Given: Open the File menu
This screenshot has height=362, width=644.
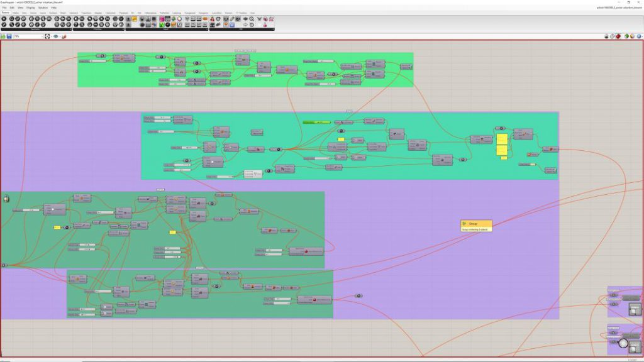Looking at the screenshot, I should 4,8.
